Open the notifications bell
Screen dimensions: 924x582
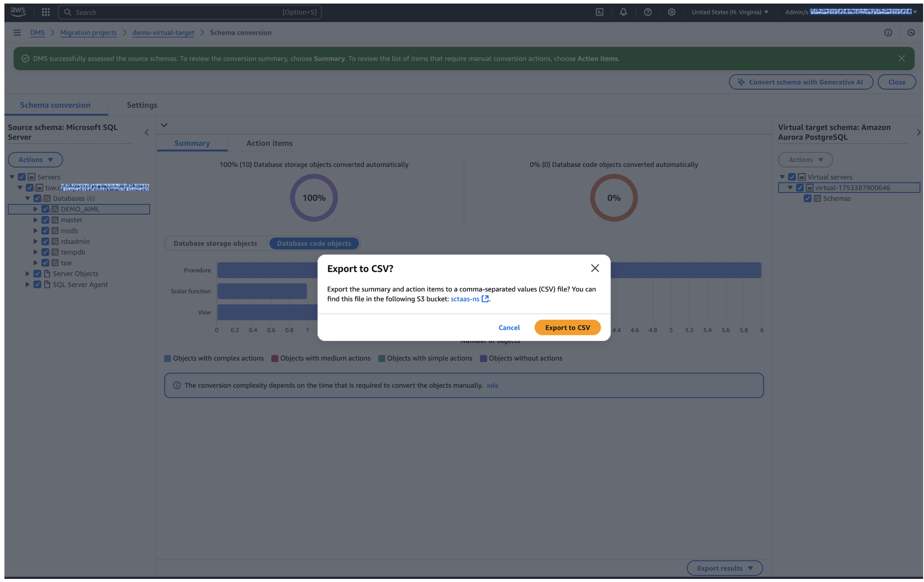point(623,12)
